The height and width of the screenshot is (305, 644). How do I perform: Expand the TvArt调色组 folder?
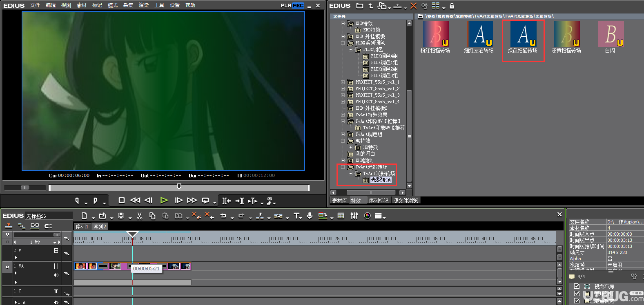tap(343, 134)
